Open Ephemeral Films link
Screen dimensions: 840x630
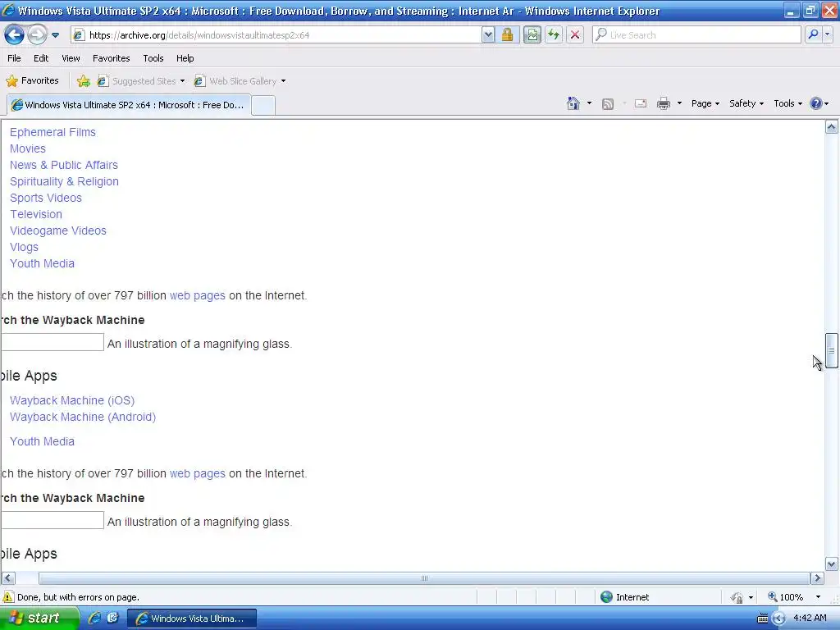click(x=52, y=132)
